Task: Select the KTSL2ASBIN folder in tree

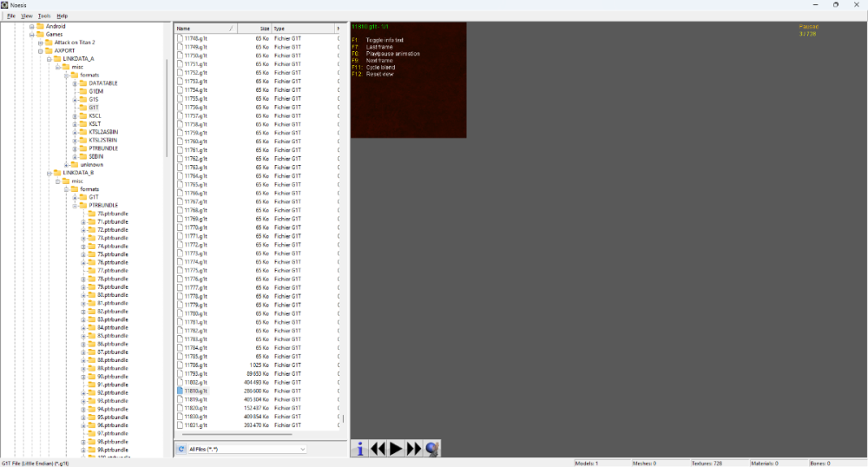Action: (x=102, y=132)
